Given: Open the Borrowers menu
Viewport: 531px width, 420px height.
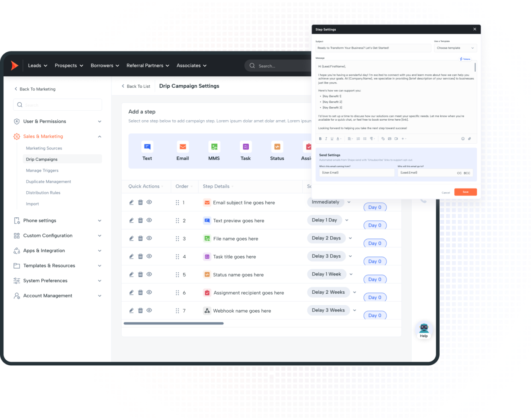Looking at the screenshot, I should coord(105,66).
